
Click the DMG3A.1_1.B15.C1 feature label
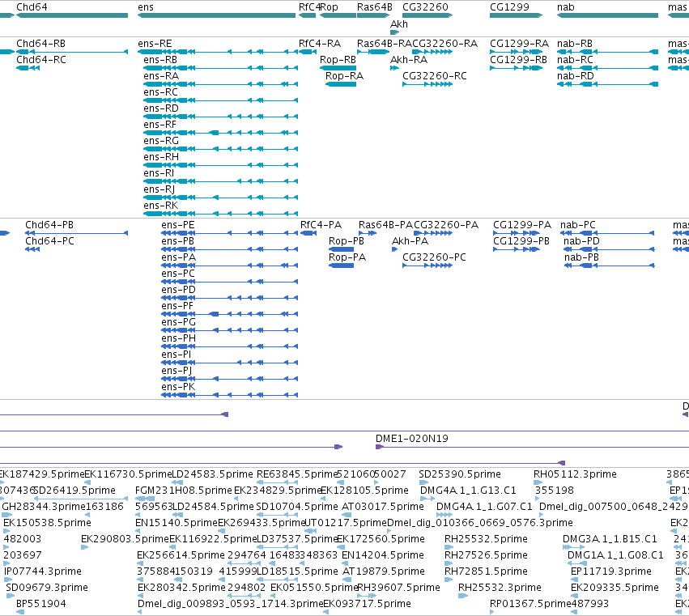coord(610,539)
